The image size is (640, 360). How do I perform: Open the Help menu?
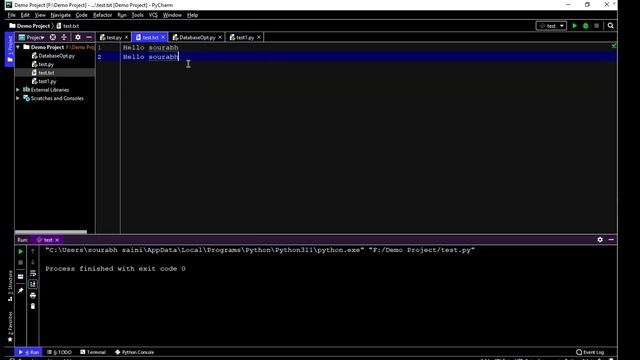tap(192, 15)
